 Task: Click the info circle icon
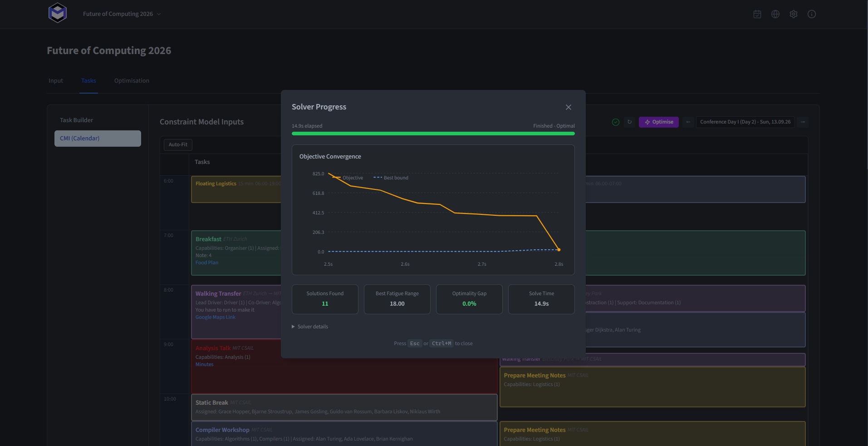(812, 14)
